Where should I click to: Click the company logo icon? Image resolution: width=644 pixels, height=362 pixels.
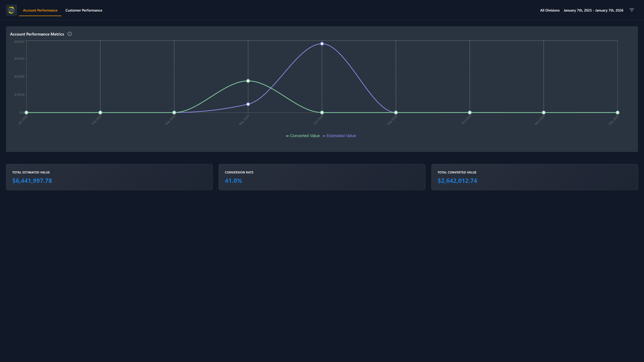click(x=11, y=10)
